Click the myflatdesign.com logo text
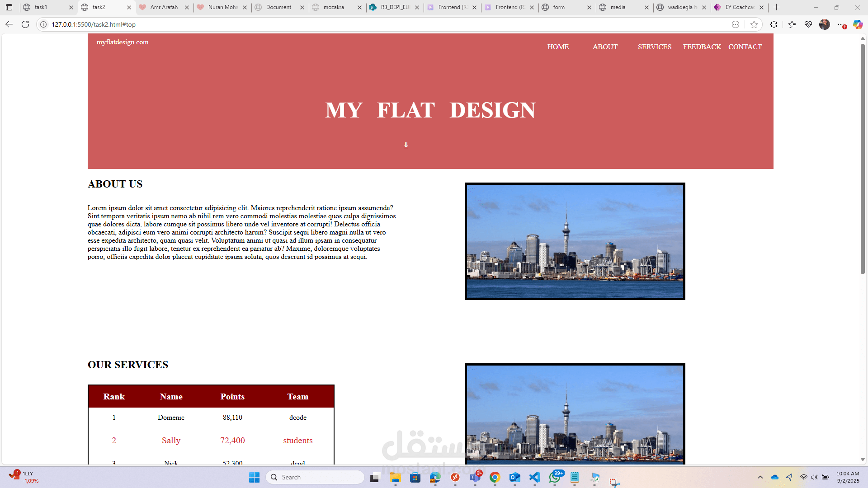The image size is (868, 488). click(x=123, y=42)
